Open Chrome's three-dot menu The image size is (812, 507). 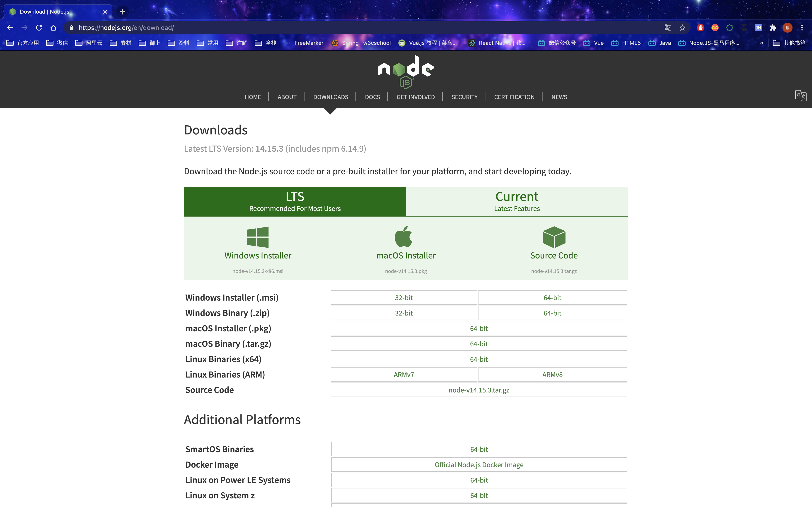point(802,28)
